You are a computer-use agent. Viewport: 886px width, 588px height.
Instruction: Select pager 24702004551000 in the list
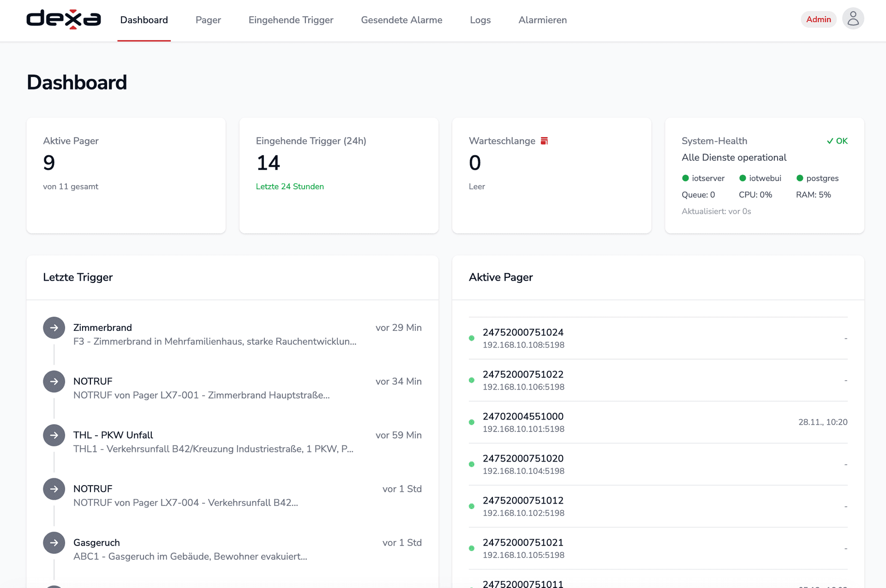point(523,416)
